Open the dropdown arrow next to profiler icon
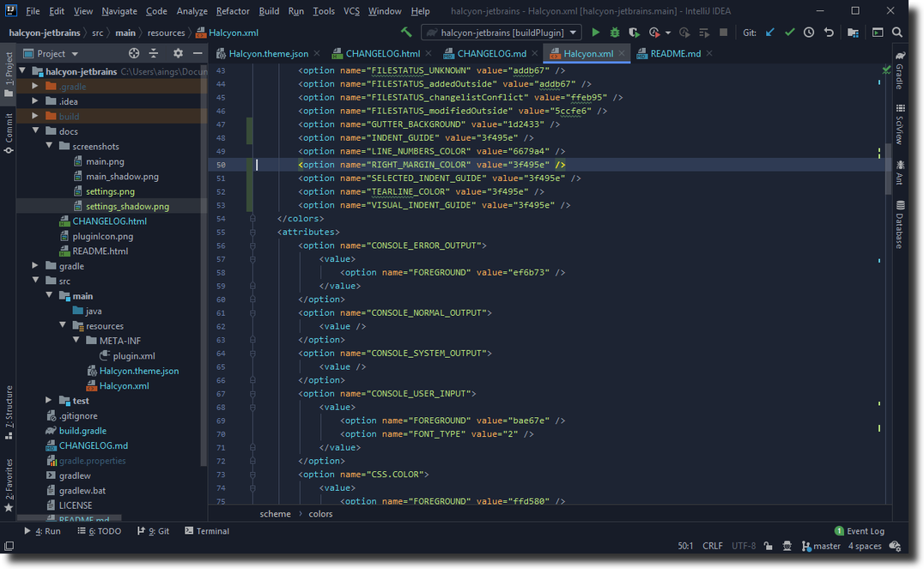 point(667,33)
